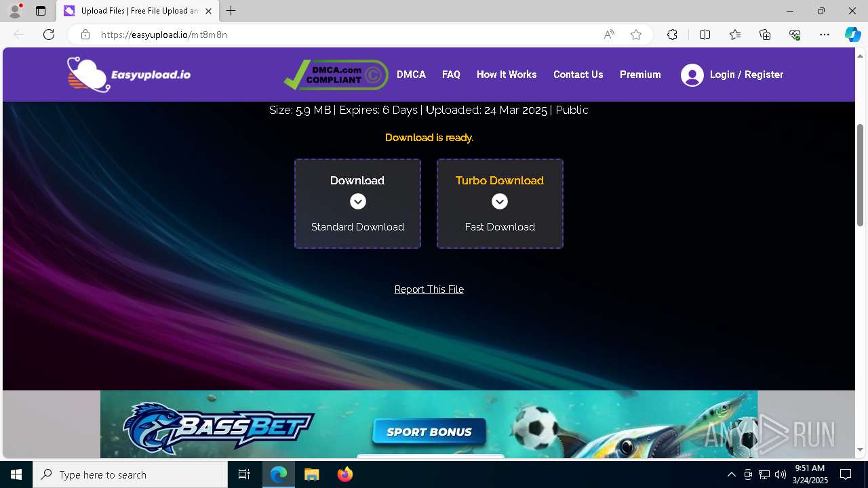Launch Firefox from taskbar
The width and height of the screenshot is (868, 488).
[x=344, y=474]
